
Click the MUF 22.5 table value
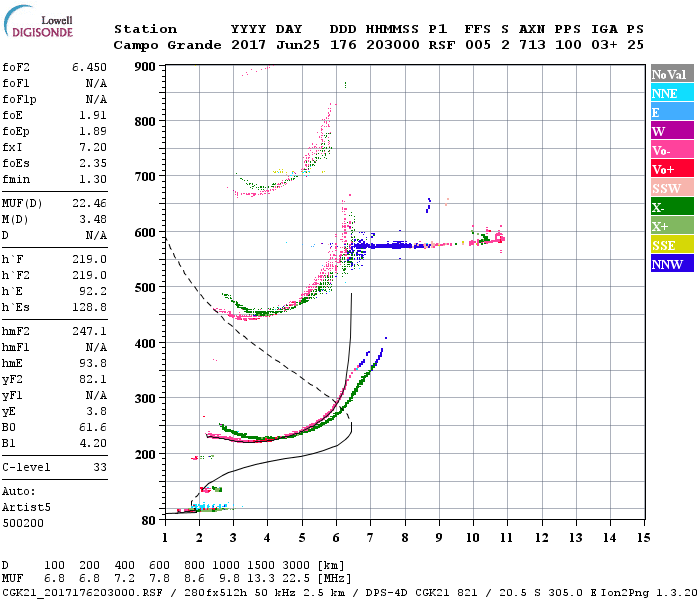click(296, 579)
